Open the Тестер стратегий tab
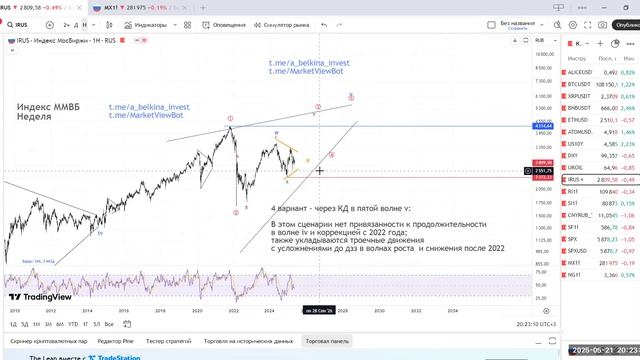The image size is (640, 360). (169, 341)
